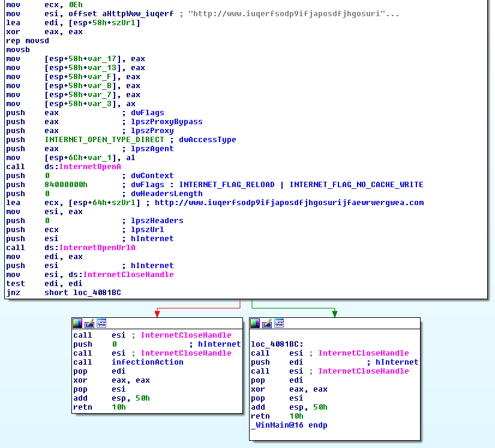Viewport: 495px width, 448px height.
Task: Click the 'mov esi, eax' instruction
Action: 44,212
